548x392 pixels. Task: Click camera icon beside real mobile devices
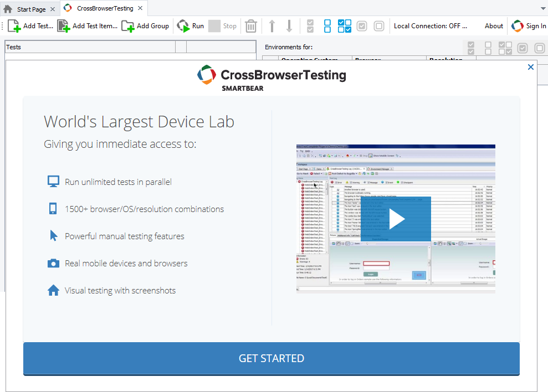point(53,263)
